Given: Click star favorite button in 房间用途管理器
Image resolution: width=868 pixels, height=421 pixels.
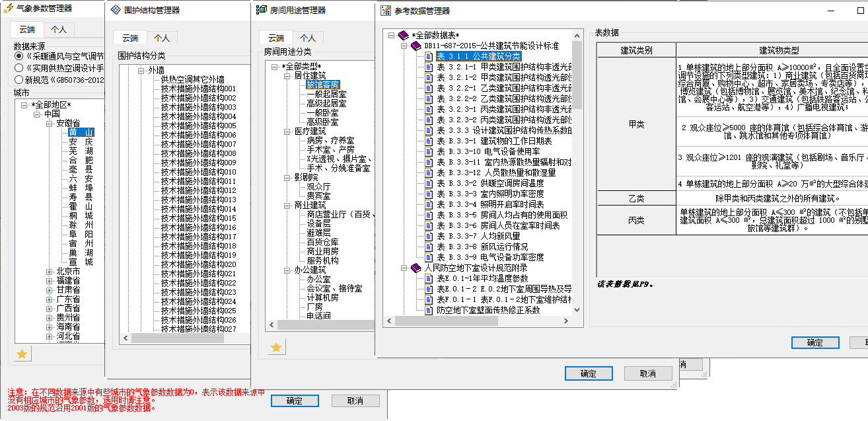Looking at the screenshot, I should [x=276, y=347].
